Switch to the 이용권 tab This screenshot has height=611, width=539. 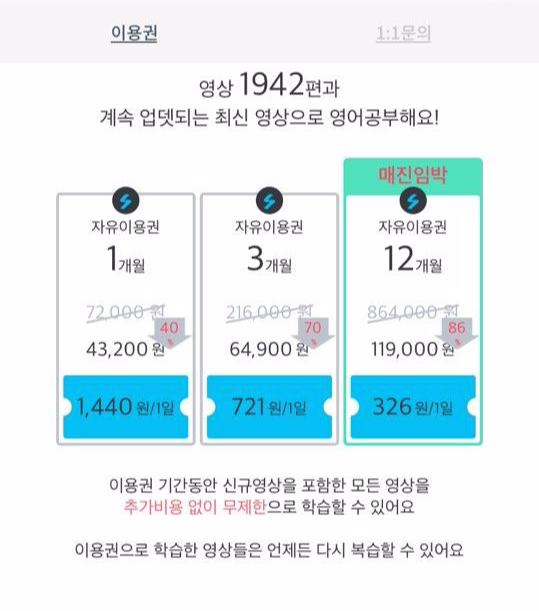pyautogui.click(x=134, y=34)
